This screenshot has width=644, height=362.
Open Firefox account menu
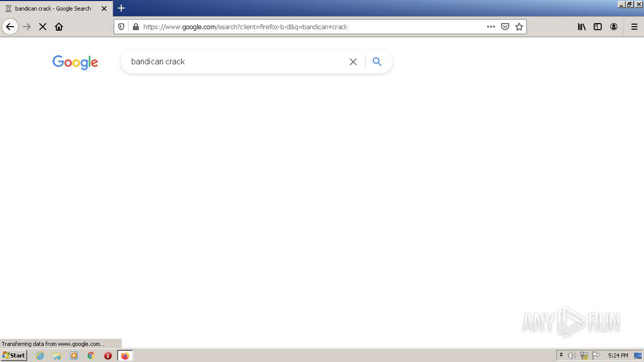point(614,27)
